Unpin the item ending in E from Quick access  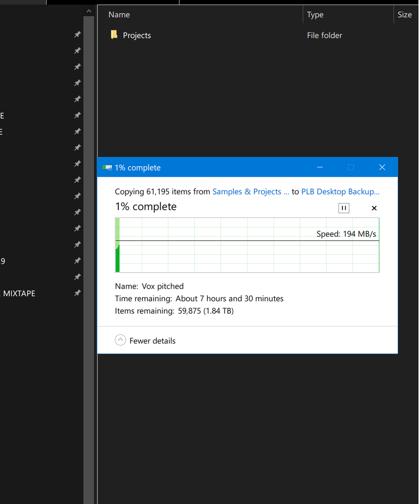(x=77, y=115)
